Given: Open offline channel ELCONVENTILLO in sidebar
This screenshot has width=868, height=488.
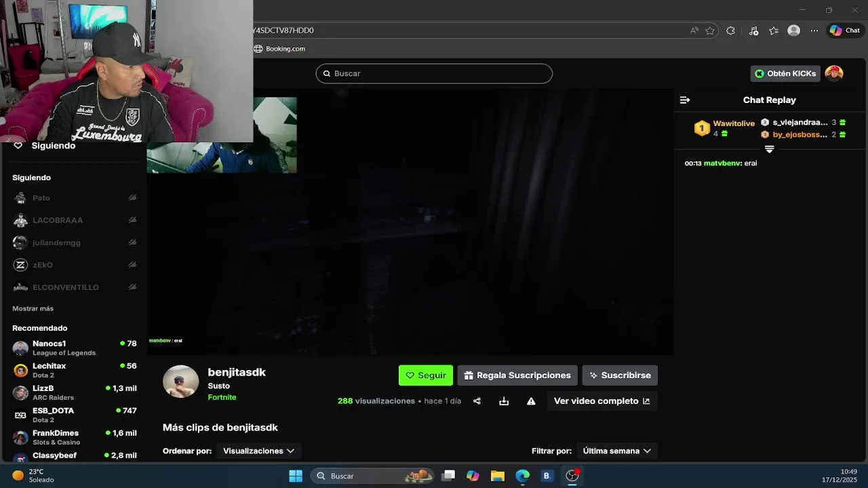Looking at the screenshot, I should click(75, 287).
